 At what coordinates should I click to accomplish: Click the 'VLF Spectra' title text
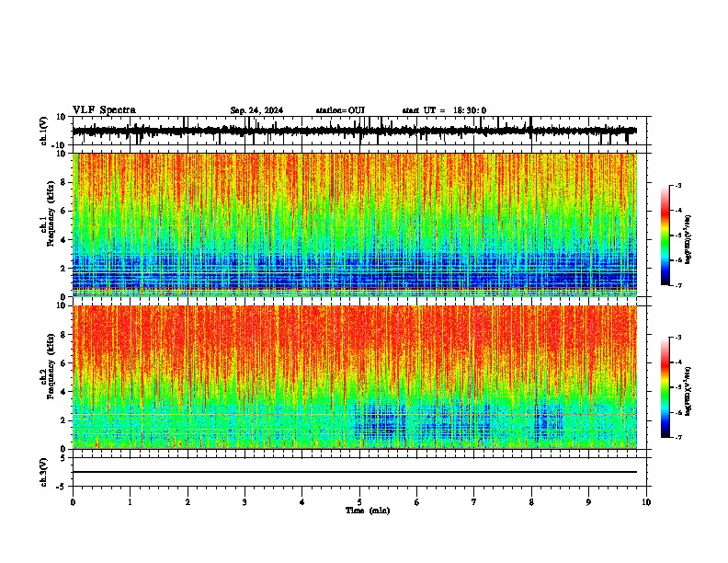click(x=104, y=110)
